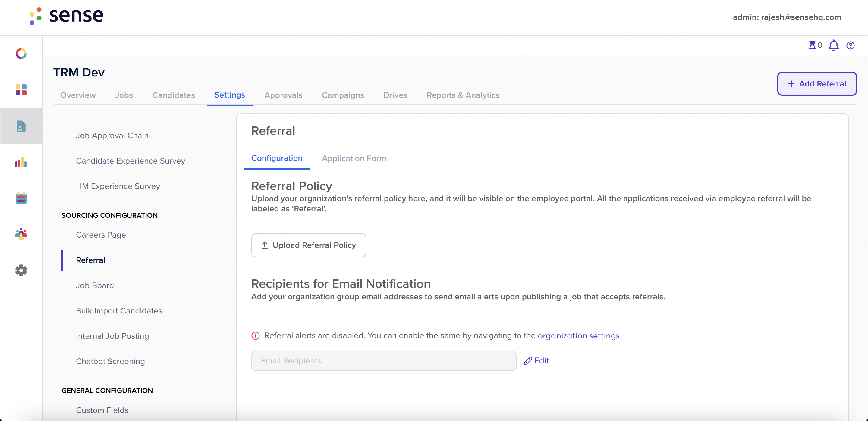Open the colorful ring dashboard icon
Screen dimensions: 868x421
[21, 54]
